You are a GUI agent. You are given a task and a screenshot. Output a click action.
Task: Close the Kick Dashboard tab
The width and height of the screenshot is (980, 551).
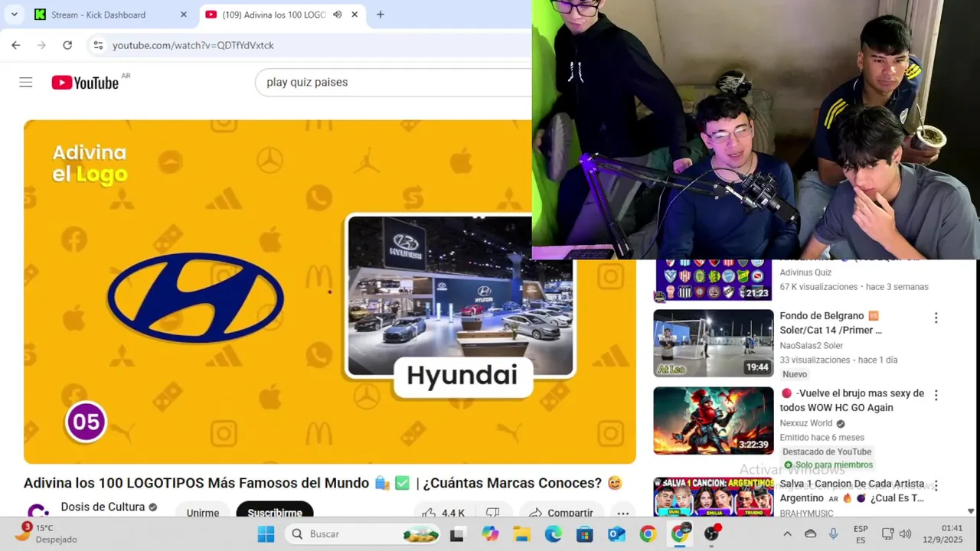(183, 15)
